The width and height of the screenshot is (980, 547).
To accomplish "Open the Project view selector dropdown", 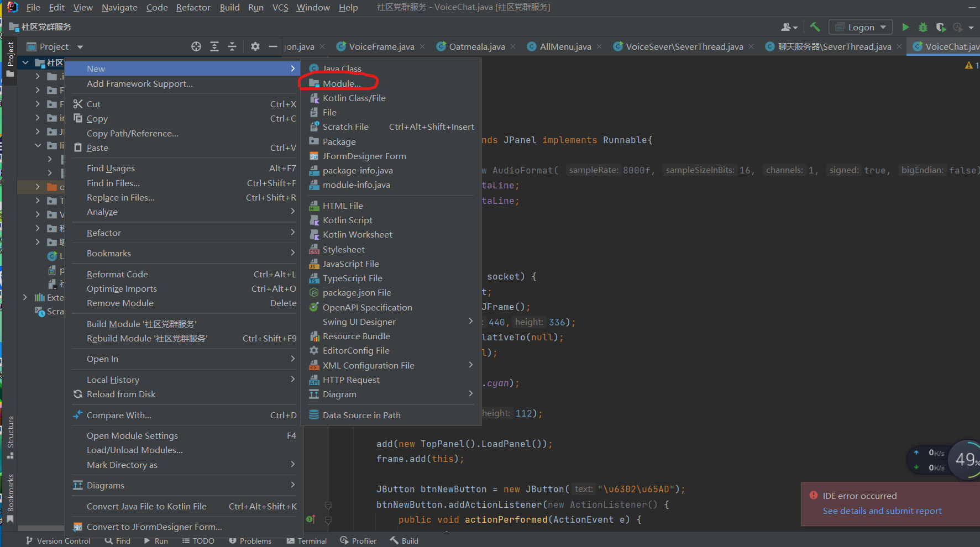I will 55,46.
